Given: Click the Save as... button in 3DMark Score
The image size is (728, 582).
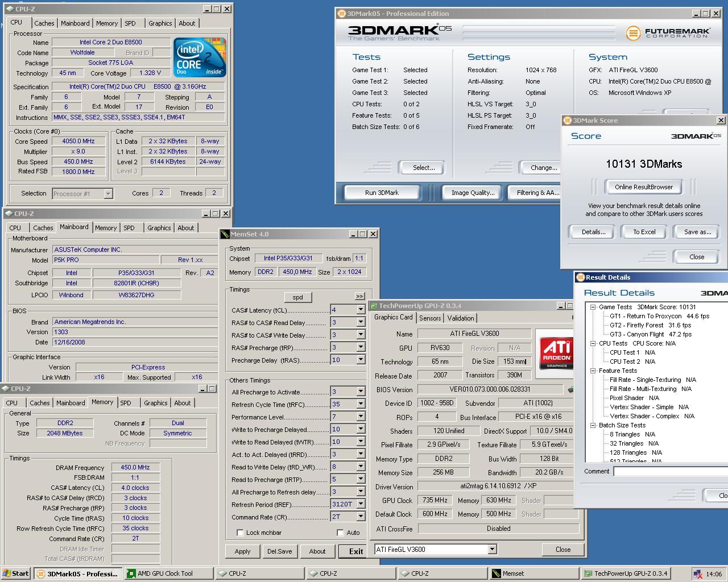Looking at the screenshot, I should pyautogui.click(x=697, y=232).
